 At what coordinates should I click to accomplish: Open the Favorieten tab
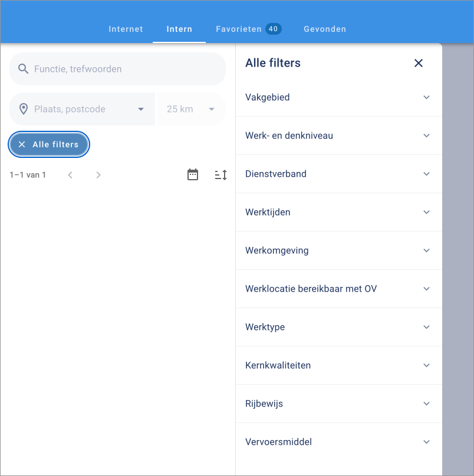coord(248,29)
